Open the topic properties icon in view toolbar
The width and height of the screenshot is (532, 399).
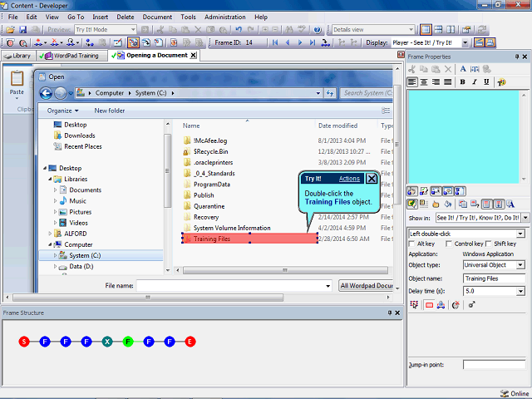(x=466, y=30)
